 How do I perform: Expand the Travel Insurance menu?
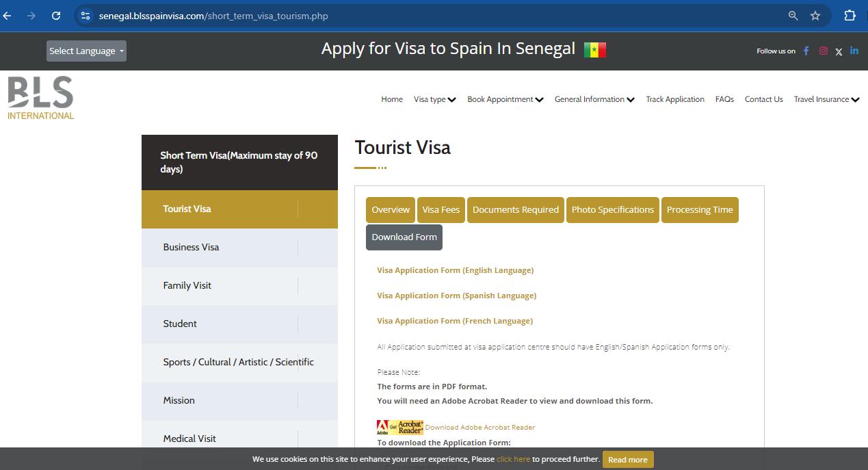point(826,99)
